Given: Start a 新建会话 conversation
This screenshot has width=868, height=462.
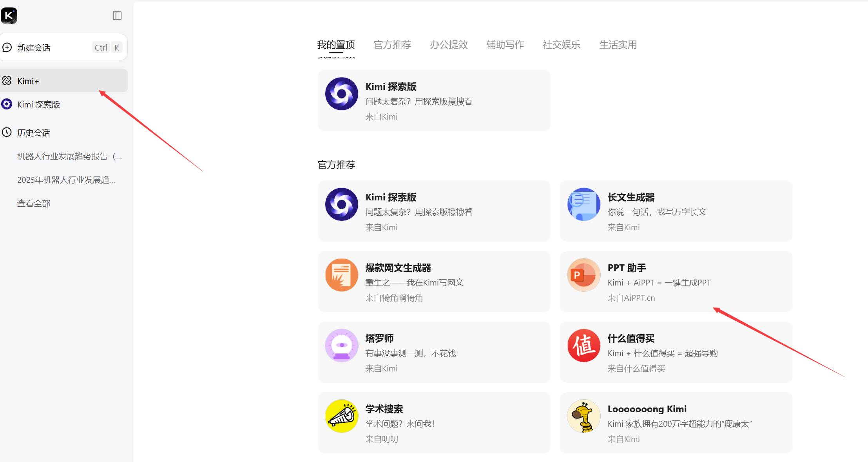Looking at the screenshot, I should tap(63, 47).
